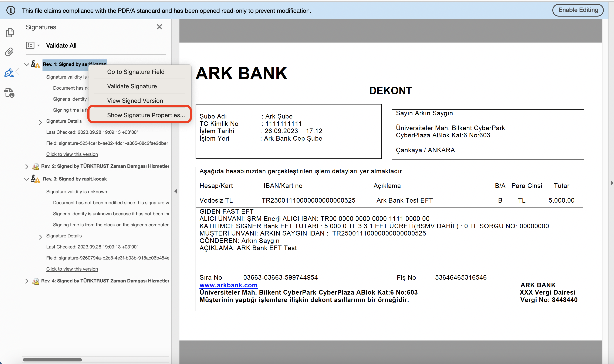Click Field: signature-9260794a line

coord(108,258)
